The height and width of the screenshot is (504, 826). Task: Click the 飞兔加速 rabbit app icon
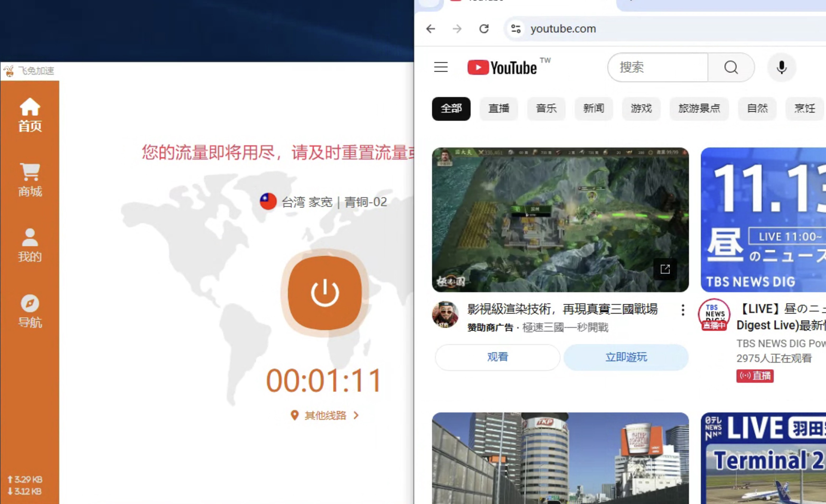[9, 71]
